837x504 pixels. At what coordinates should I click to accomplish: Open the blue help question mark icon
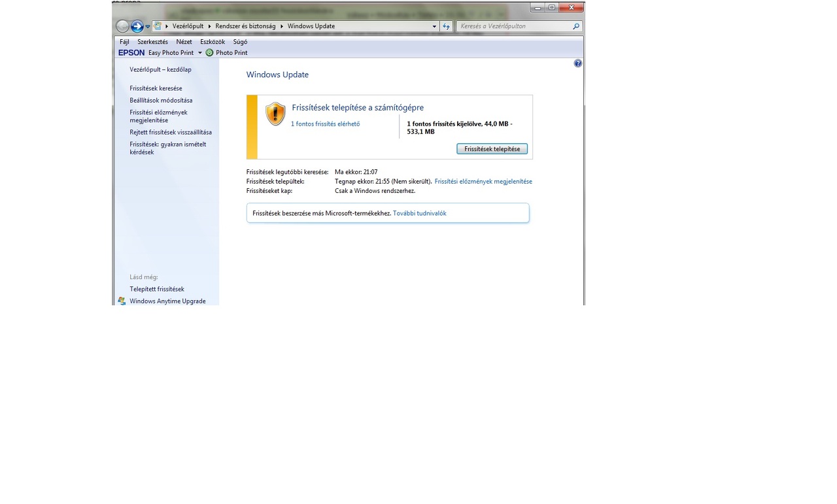tap(578, 63)
